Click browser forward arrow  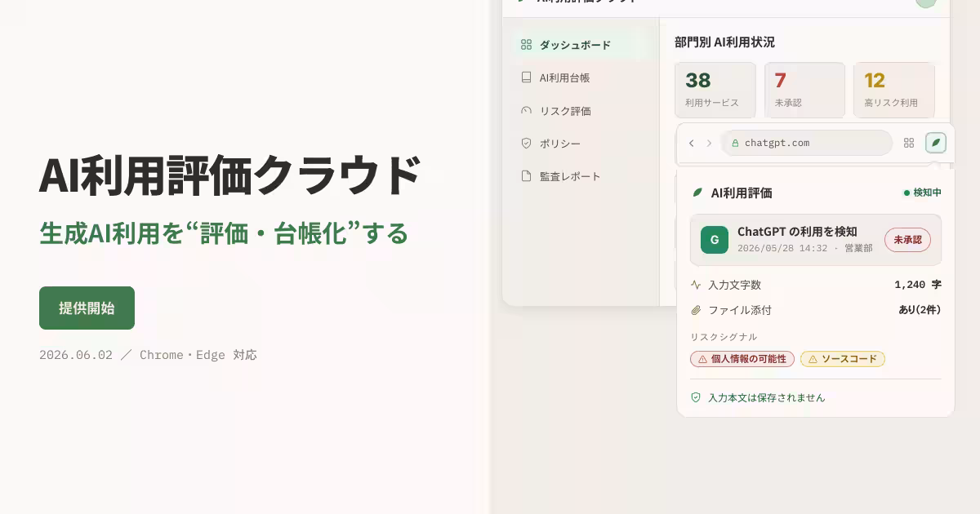click(x=709, y=143)
